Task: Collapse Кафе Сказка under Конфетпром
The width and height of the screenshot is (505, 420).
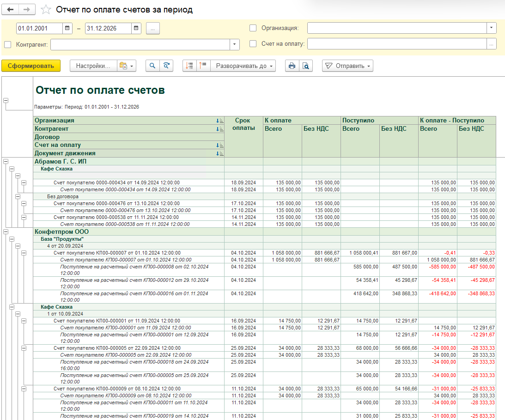Action: click(x=12, y=307)
